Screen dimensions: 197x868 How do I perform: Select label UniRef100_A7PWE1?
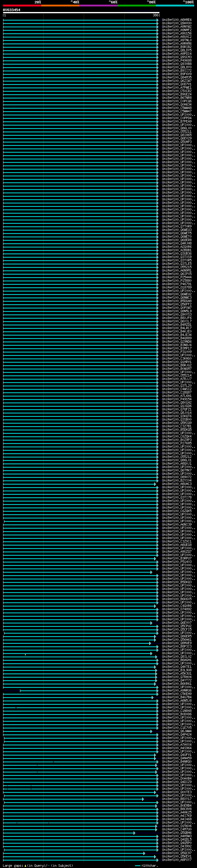point(176,88)
